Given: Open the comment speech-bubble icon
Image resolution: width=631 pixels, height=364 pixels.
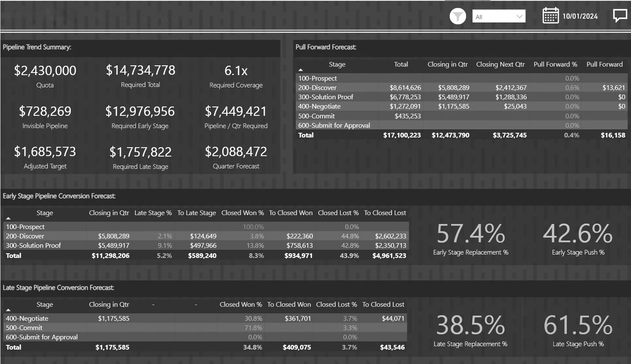Looking at the screenshot, I should (x=620, y=16).
